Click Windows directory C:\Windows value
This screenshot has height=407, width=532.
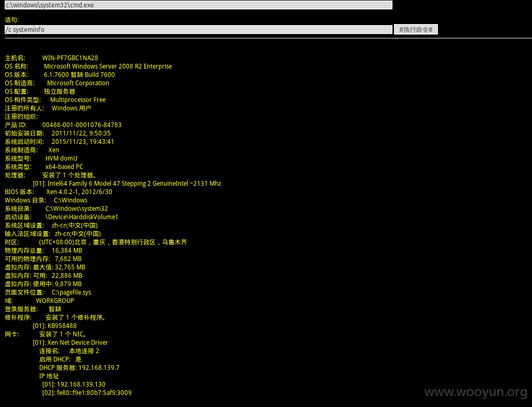pyautogui.click(x=71, y=200)
